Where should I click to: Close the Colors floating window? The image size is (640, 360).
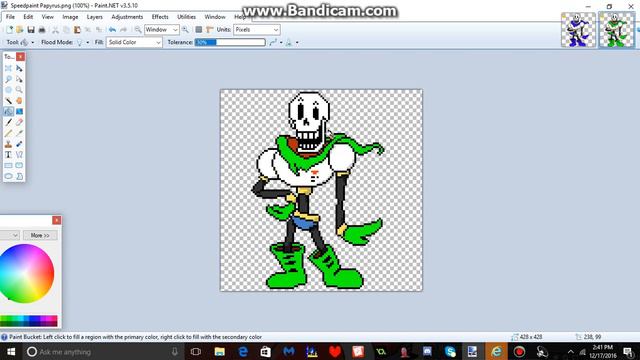point(57,220)
